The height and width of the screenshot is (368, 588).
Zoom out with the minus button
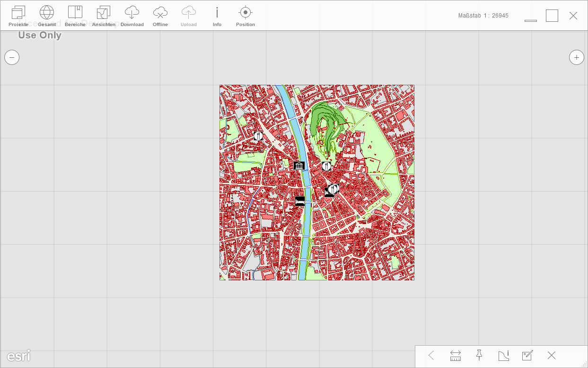tap(12, 57)
